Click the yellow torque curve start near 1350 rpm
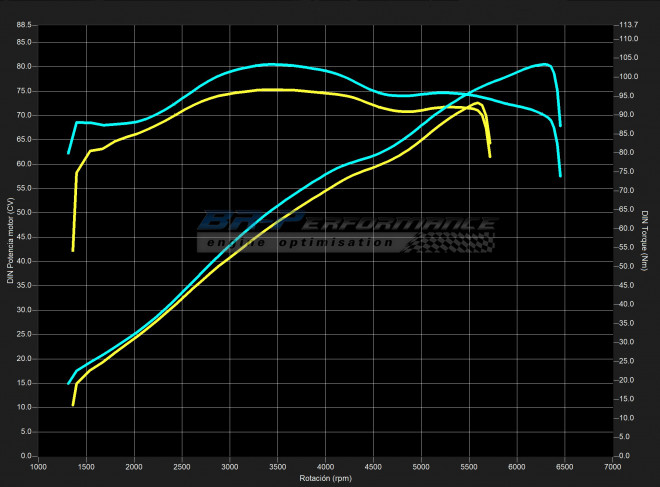Image resolution: width=660 pixels, height=487 pixels. [x=73, y=250]
